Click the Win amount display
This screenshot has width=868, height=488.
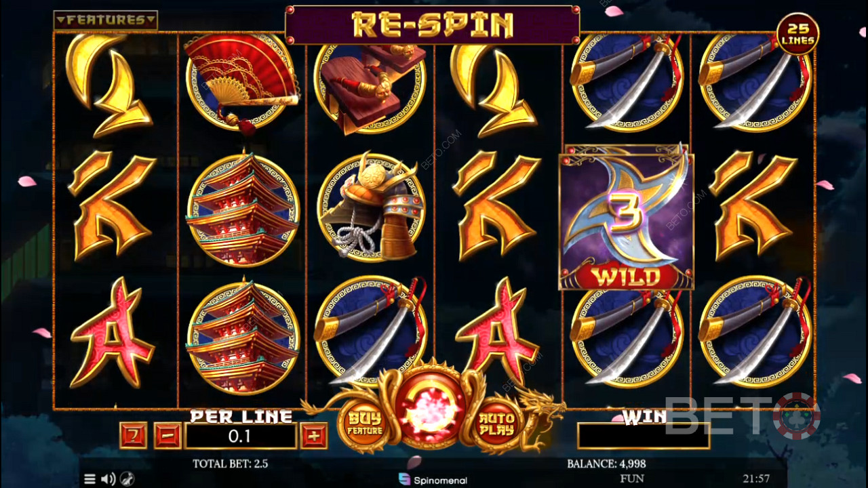click(x=643, y=436)
